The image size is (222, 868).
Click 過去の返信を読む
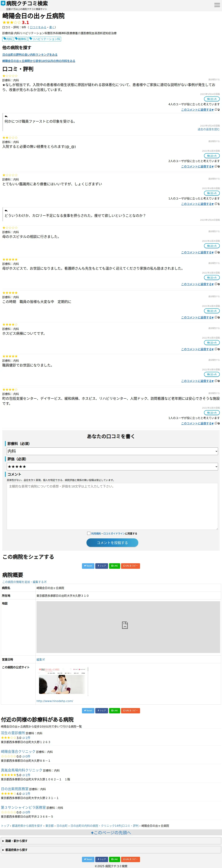tap(209, 129)
